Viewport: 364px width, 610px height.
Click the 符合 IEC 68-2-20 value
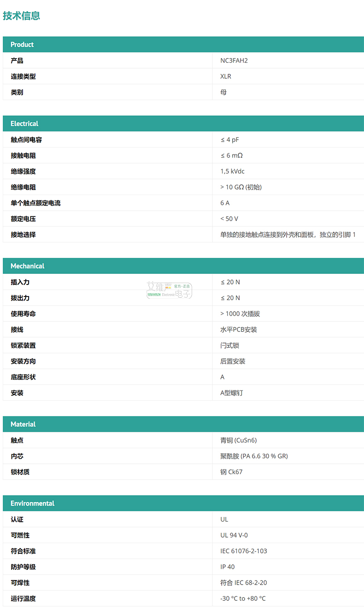[244, 583]
